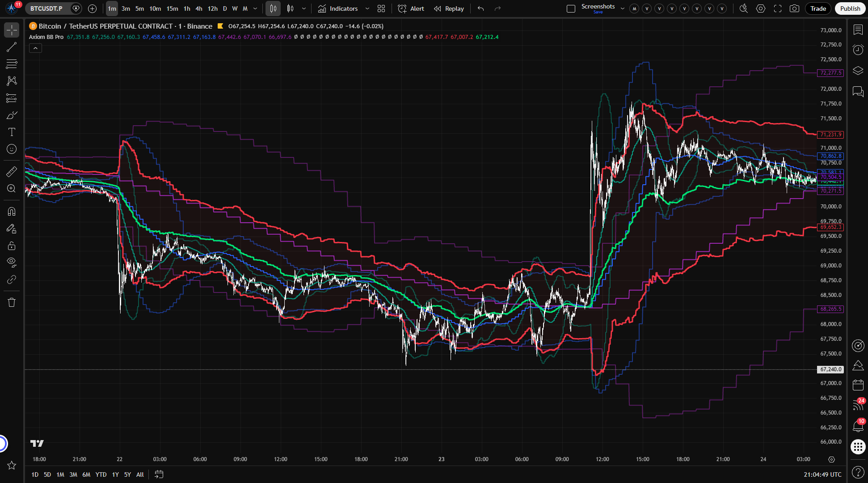Collapse the indicator legend chevron
The width and height of the screenshot is (868, 483).
[35, 48]
